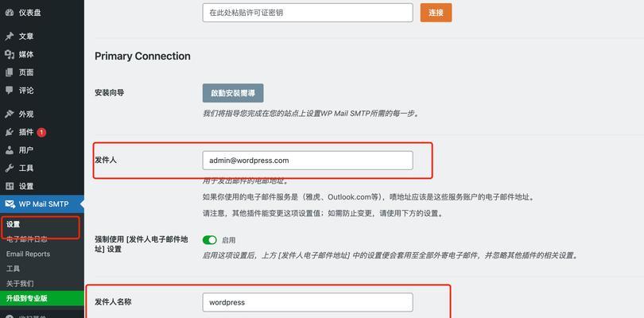Click the envelope icon beside WP Mail SMTP
Screen dimensions: 644x318
[9, 204]
